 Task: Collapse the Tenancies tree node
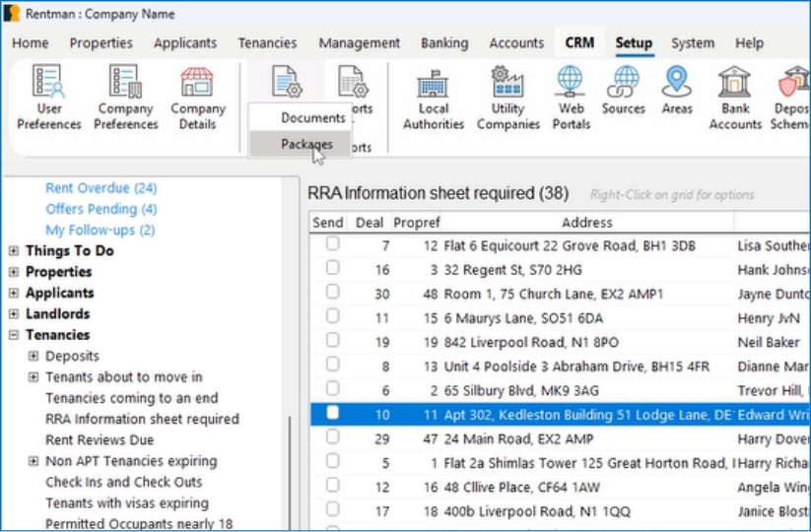point(14,335)
